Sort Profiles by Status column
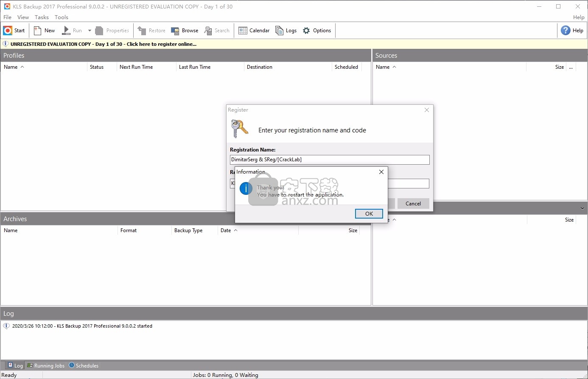The height and width of the screenshot is (379, 588). point(102,67)
